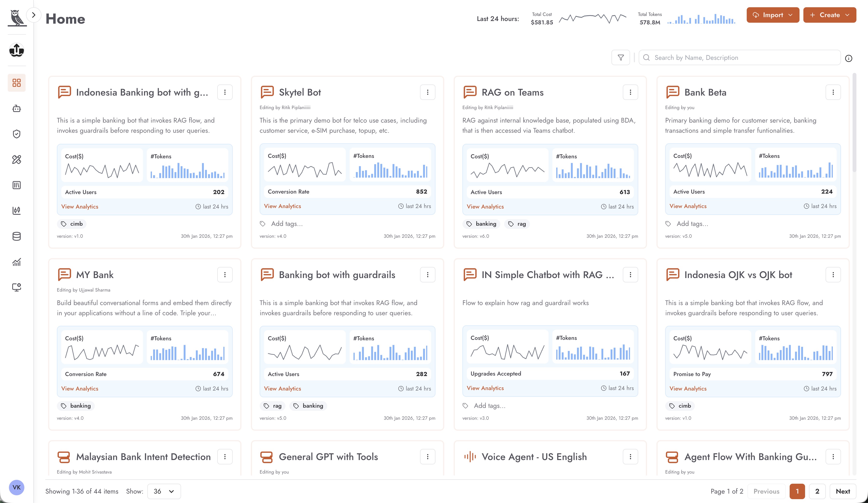This screenshot has width=868, height=503.
Task: Go to page 2
Action: coord(817,491)
